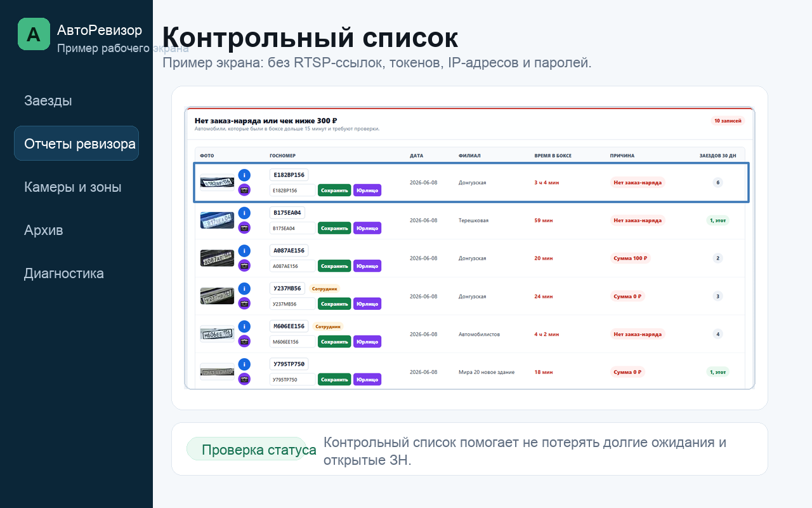Click Сохранить for plate А087АЕ156
The image size is (812, 508).
(x=334, y=266)
